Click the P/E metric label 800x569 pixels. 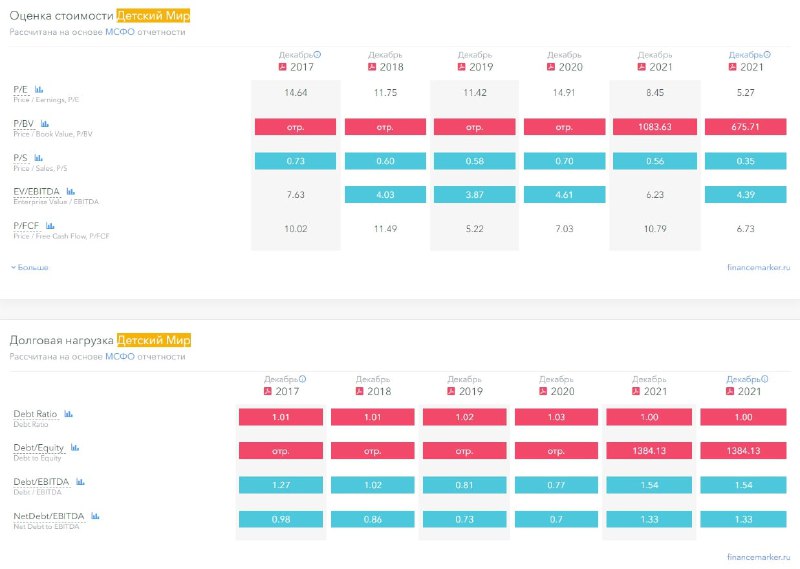click(x=20, y=89)
